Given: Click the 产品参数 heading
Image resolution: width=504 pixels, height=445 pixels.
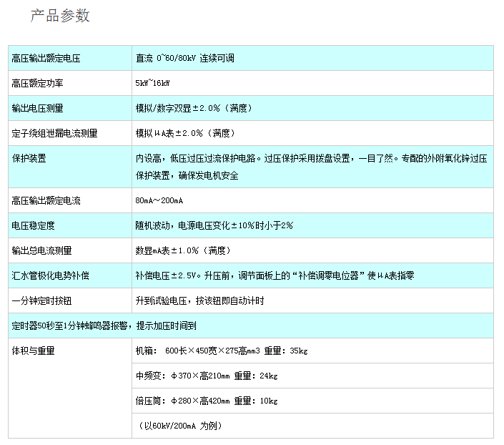Looking at the screenshot, I should (x=60, y=16).
